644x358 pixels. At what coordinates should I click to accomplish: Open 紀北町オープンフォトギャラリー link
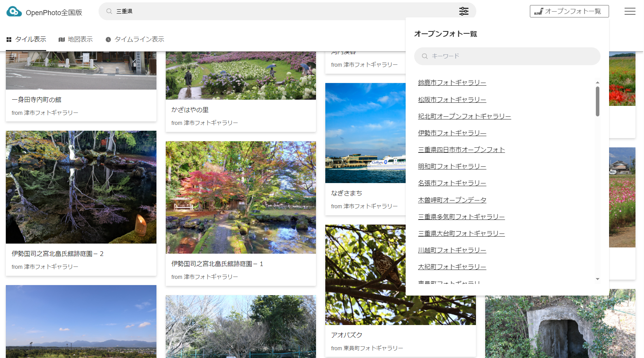(464, 116)
